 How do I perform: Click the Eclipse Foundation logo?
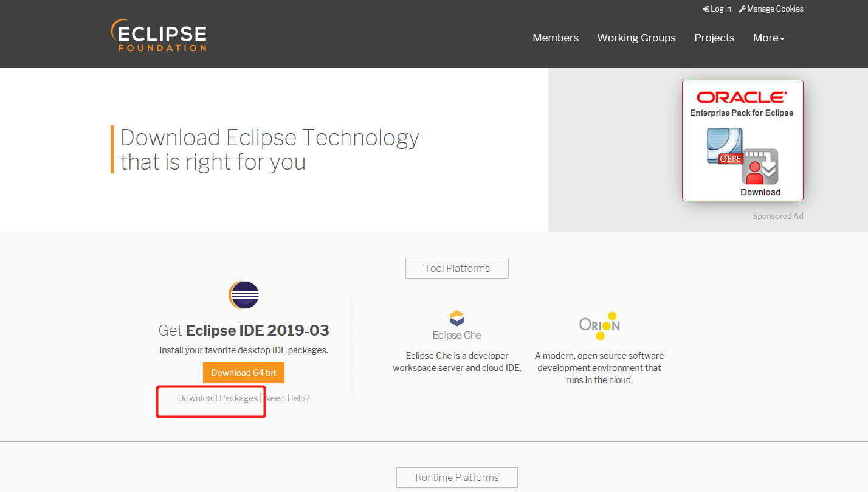[158, 35]
